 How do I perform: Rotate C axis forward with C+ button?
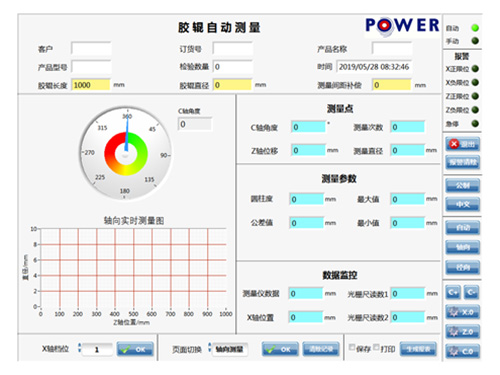click(x=453, y=293)
